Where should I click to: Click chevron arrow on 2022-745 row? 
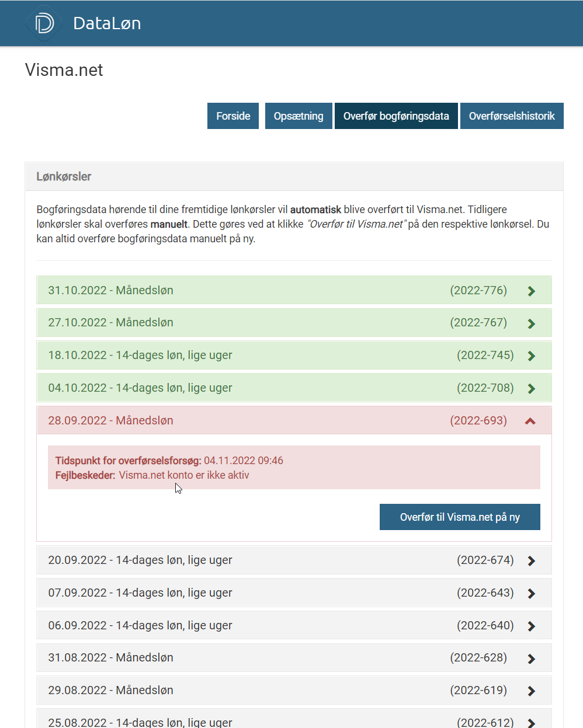click(531, 356)
